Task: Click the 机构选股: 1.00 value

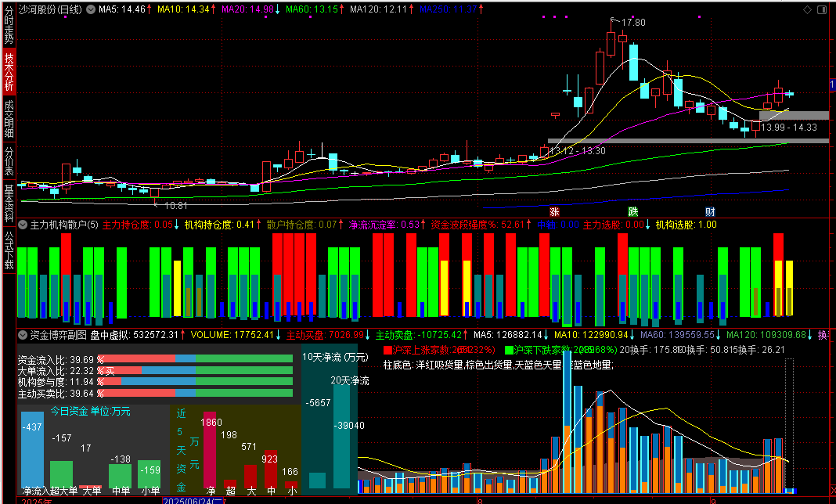Action: coord(686,225)
